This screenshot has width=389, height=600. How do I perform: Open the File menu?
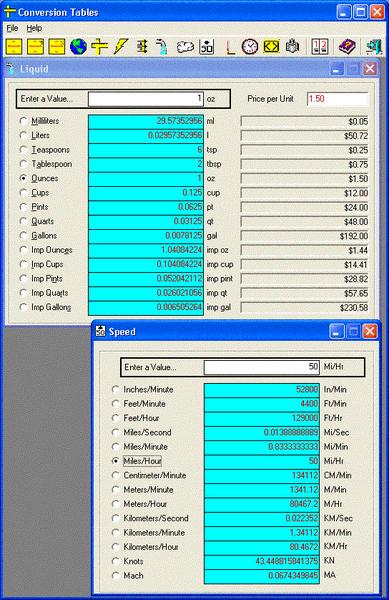[12, 28]
